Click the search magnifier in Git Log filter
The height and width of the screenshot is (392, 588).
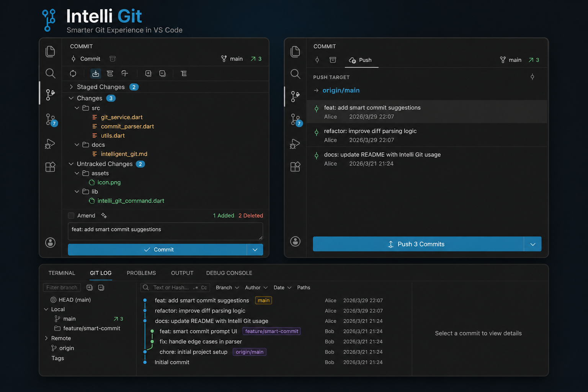click(x=146, y=287)
